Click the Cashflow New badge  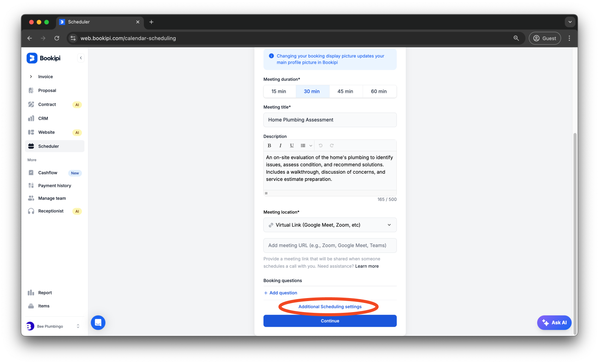pyautogui.click(x=75, y=173)
